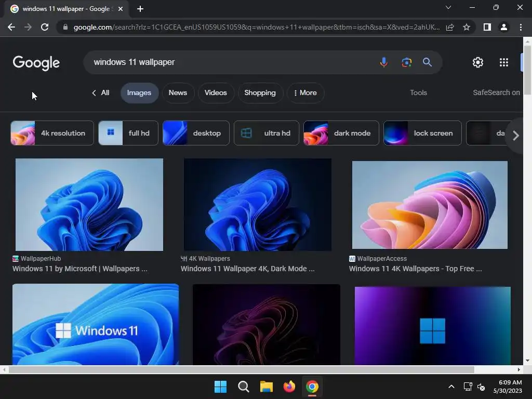
Task: Filter by lock screen chip
Action: click(x=422, y=133)
